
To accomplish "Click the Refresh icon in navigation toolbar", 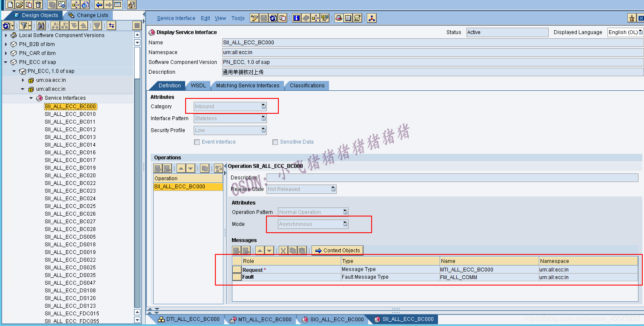I will click(8, 26).
